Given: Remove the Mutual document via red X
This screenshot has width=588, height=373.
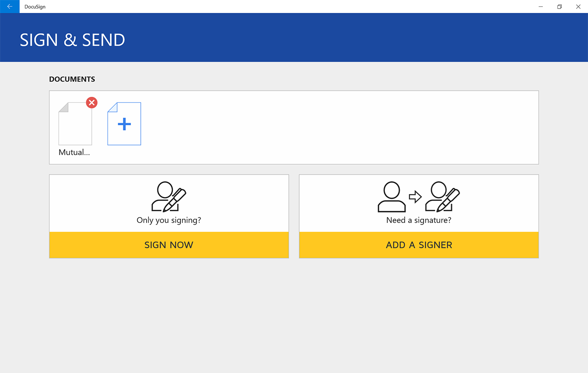Looking at the screenshot, I should pyautogui.click(x=92, y=103).
